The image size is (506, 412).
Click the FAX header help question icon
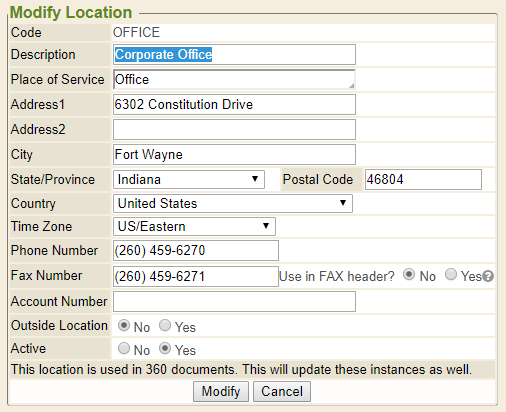tap(488, 276)
